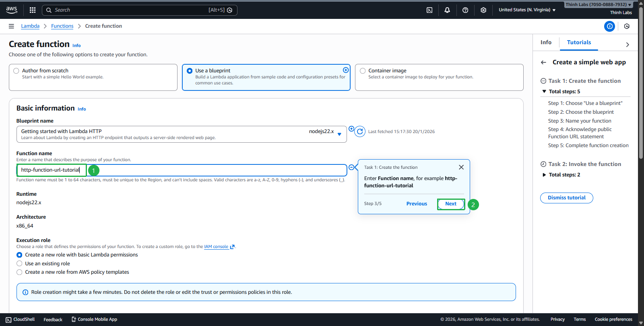The height and width of the screenshot is (326, 644).
Task: Close the Task 1 tutorial popover
Action: pyautogui.click(x=461, y=167)
